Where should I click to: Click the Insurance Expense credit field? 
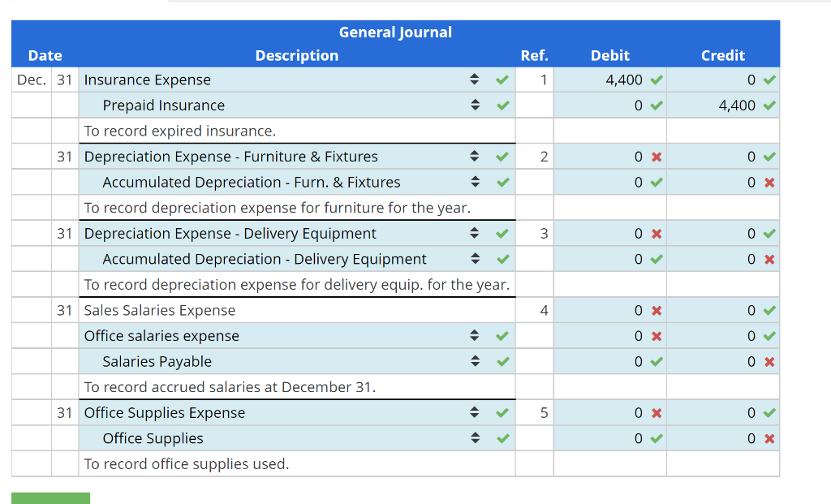click(x=723, y=80)
